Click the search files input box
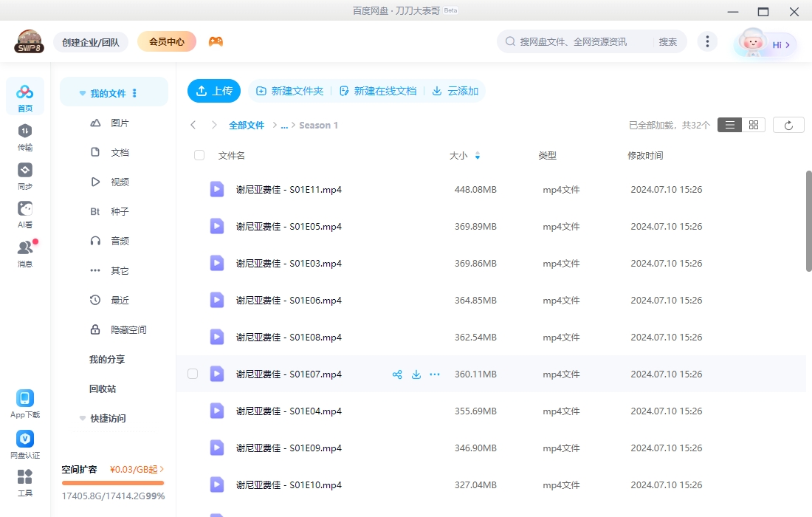 583,42
